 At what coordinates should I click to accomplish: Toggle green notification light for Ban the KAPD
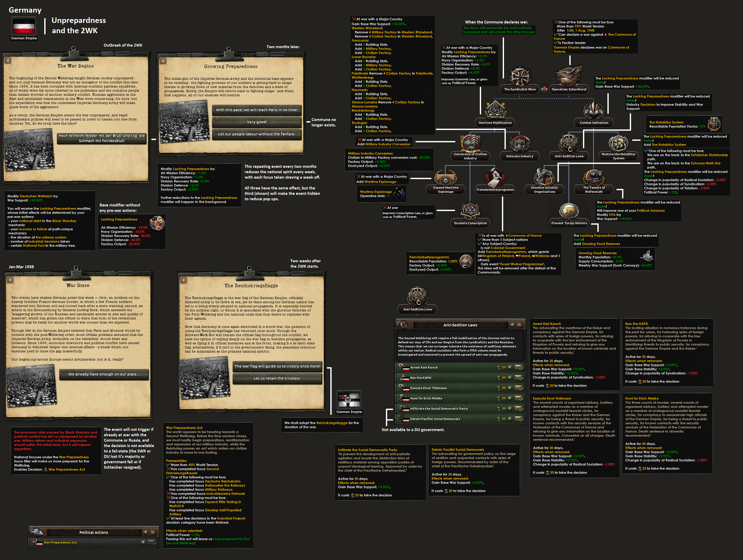[x=510, y=378]
